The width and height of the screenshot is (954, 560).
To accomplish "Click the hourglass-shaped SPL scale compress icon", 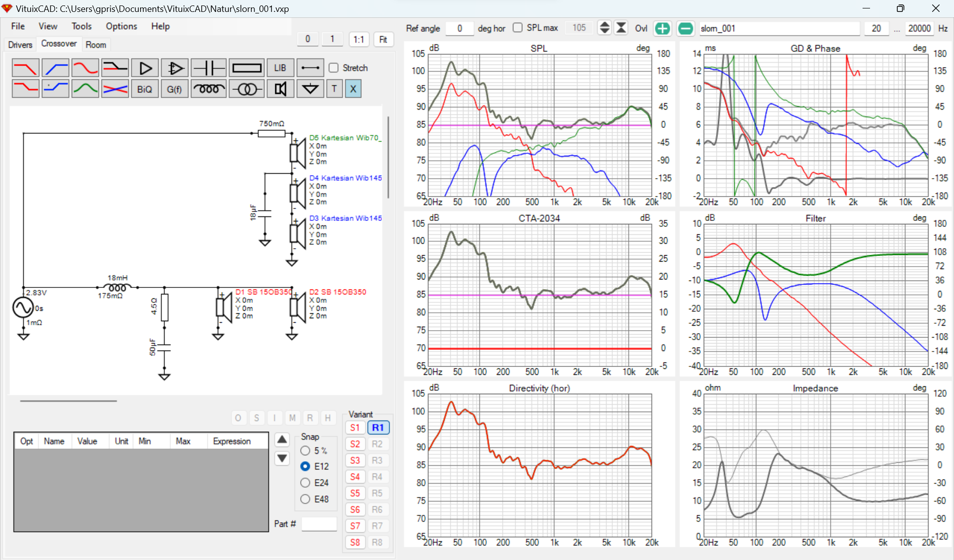I will tap(621, 28).
